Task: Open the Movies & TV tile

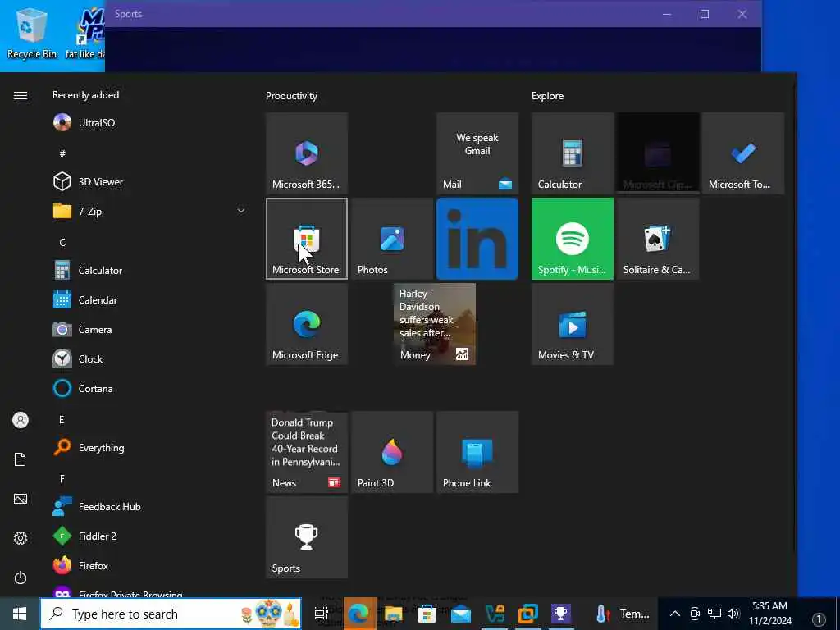Action: pyautogui.click(x=572, y=324)
